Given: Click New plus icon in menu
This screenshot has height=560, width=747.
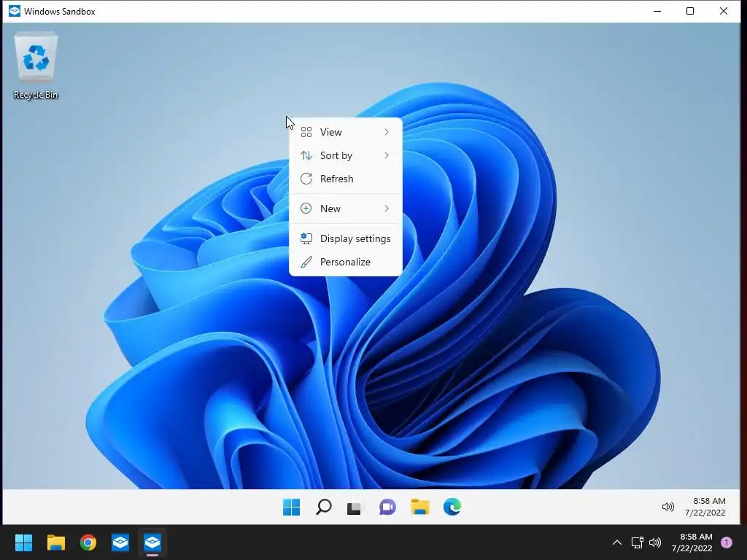Looking at the screenshot, I should tap(306, 209).
